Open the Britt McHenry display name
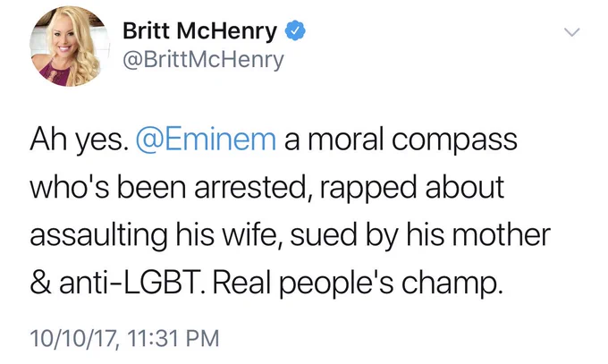This screenshot has width=608, height=364. [x=199, y=31]
